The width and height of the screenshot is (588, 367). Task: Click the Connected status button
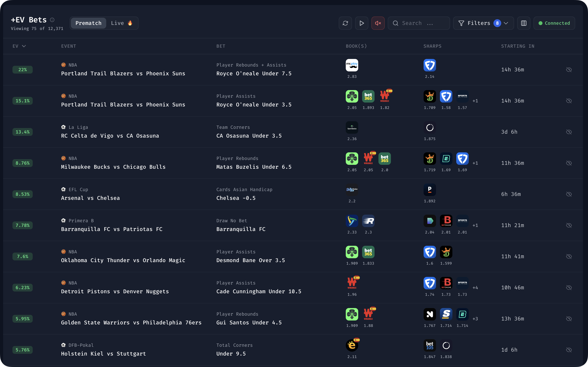554,23
